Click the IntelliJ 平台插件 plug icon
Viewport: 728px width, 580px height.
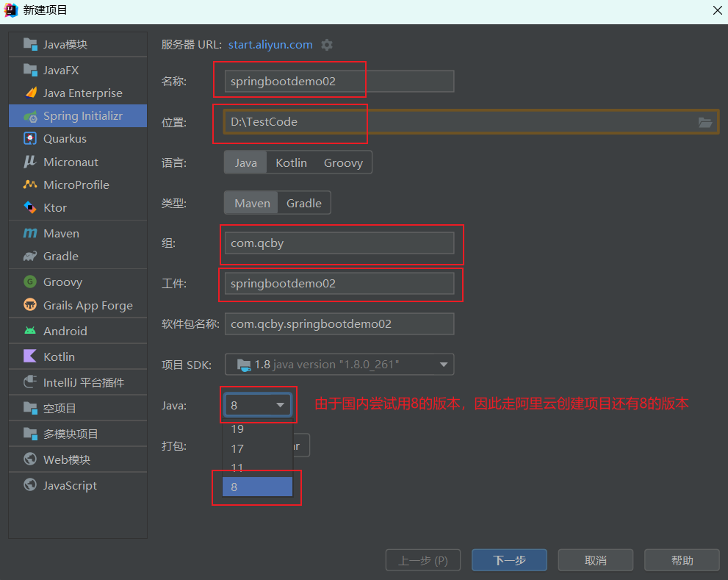(30, 382)
